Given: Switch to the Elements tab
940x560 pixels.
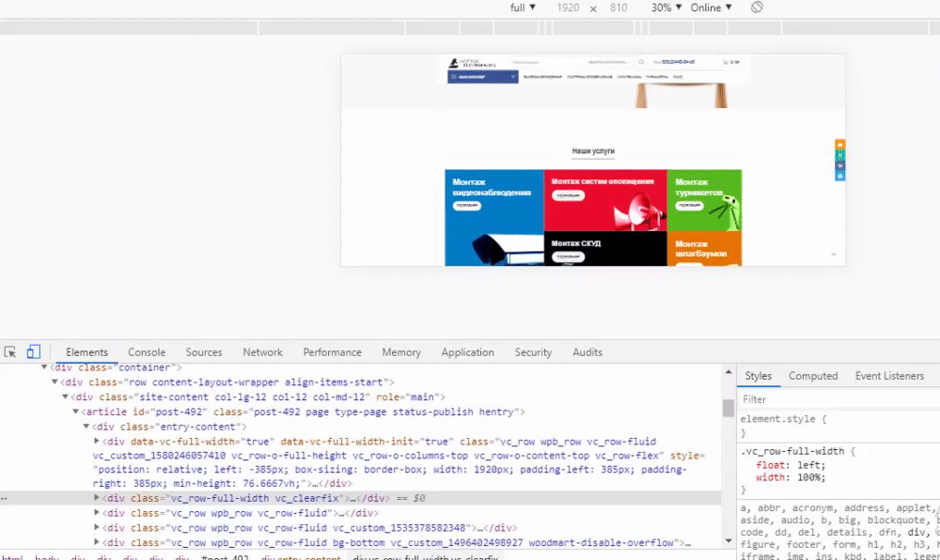Looking at the screenshot, I should click(x=86, y=352).
